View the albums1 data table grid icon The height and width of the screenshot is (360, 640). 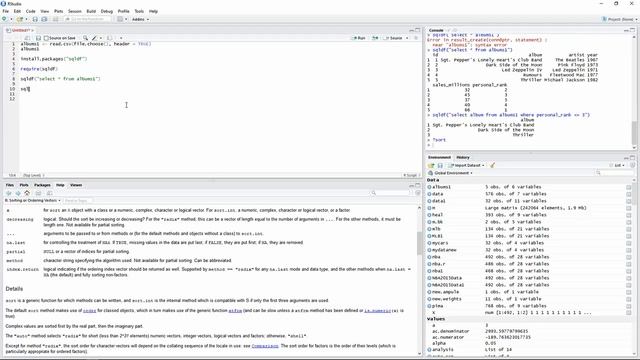[629, 187]
